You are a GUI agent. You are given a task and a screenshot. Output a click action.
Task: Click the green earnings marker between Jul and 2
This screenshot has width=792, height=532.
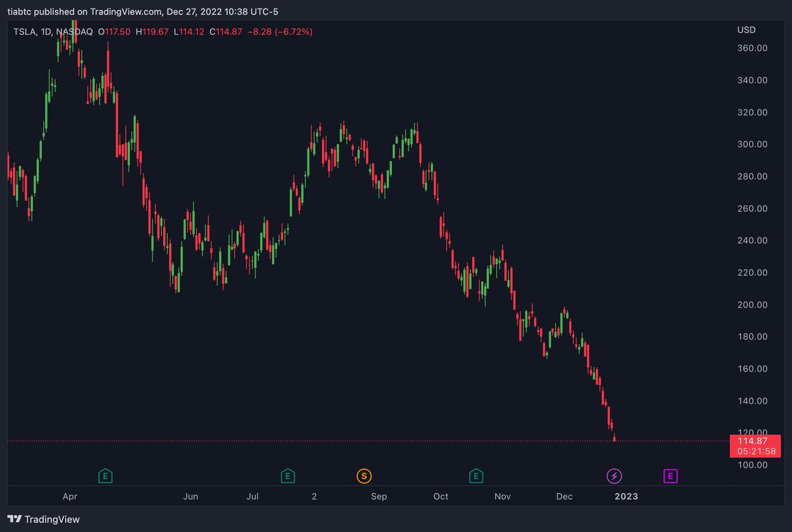[x=287, y=475]
